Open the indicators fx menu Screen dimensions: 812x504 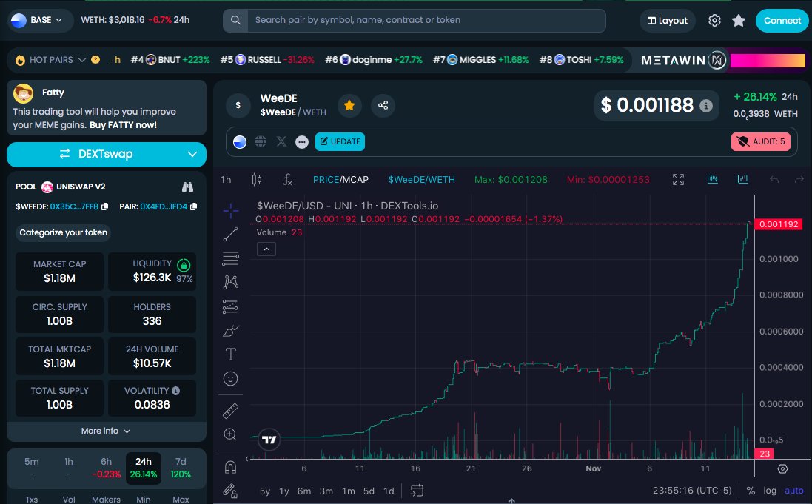(x=287, y=180)
